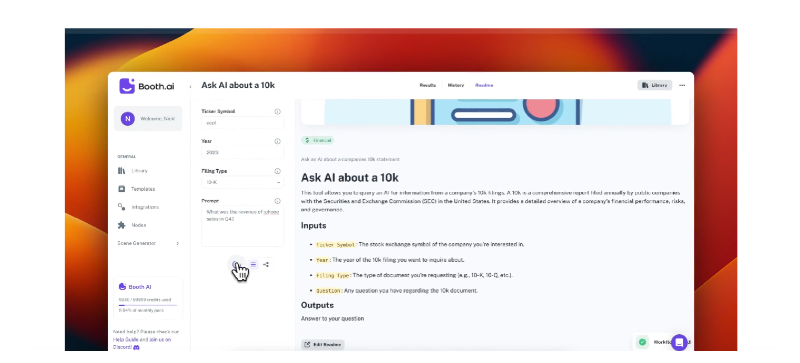Open Library from the left sidebar

tap(133, 171)
